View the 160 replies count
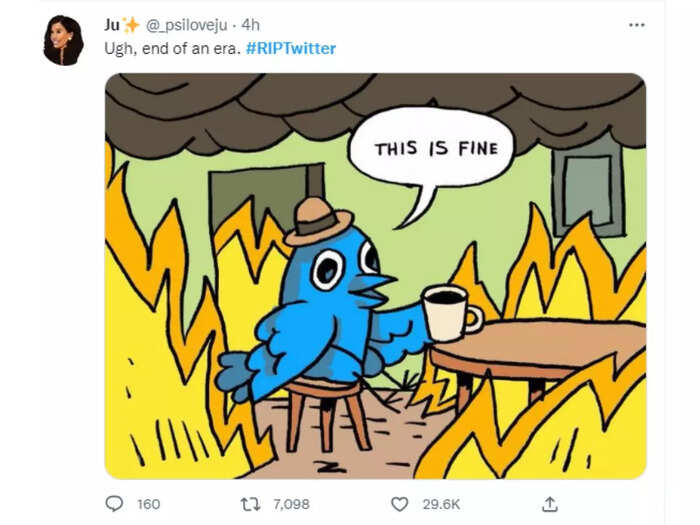This screenshot has height=525, width=700. pos(149,504)
